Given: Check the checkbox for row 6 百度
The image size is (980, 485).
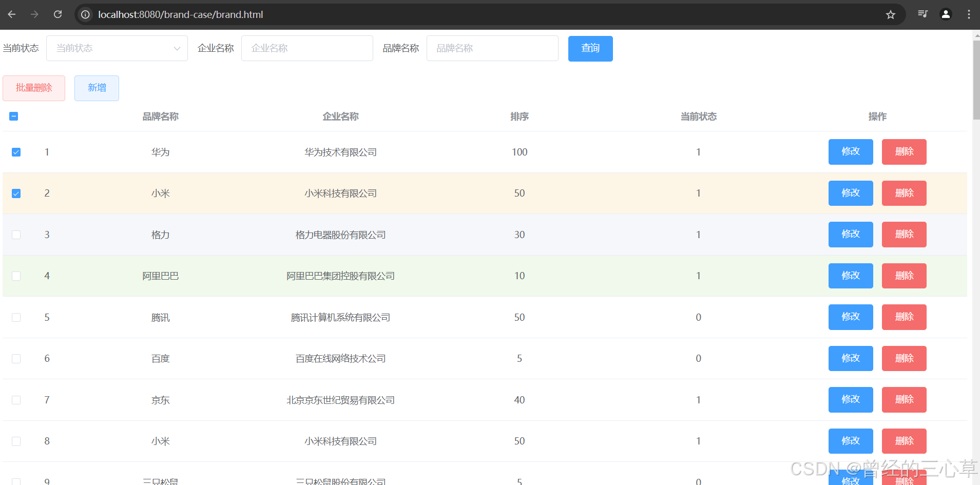Looking at the screenshot, I should click(16, 359).
